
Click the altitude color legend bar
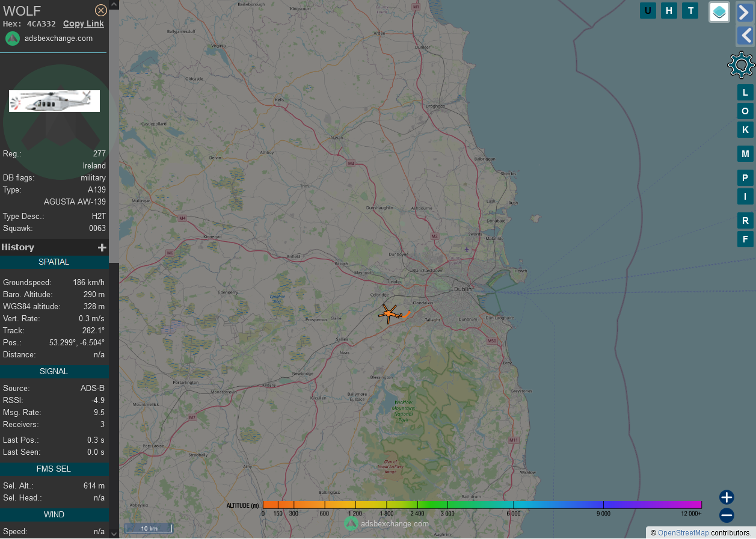482,505
